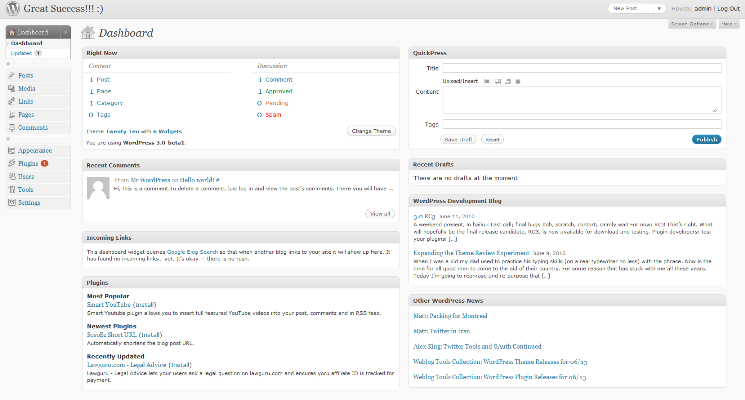
Task: Open Alex King: Twitter Tools news link
Action: (477, 346)
